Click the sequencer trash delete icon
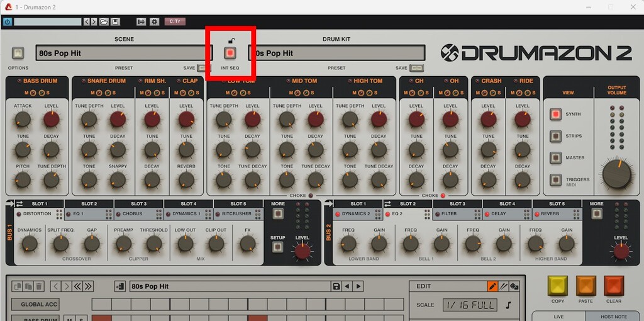 [38, 286]
